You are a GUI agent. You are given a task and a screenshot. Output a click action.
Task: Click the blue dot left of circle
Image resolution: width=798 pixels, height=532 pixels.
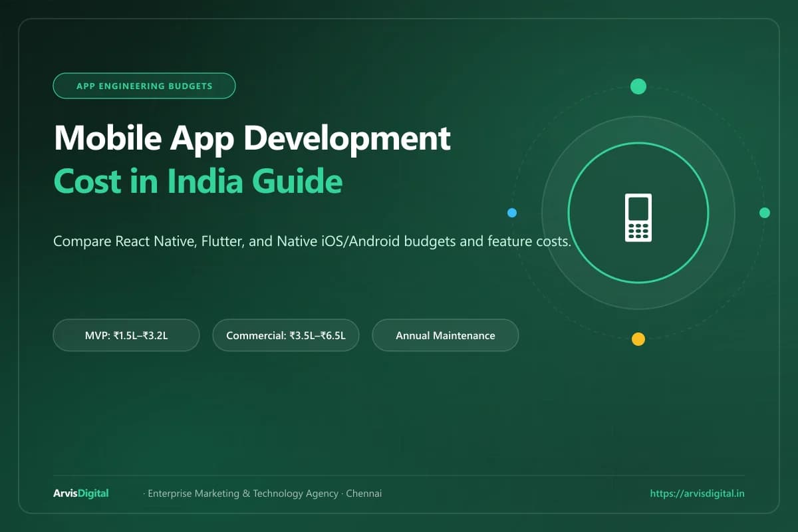(x=512, y=213)
